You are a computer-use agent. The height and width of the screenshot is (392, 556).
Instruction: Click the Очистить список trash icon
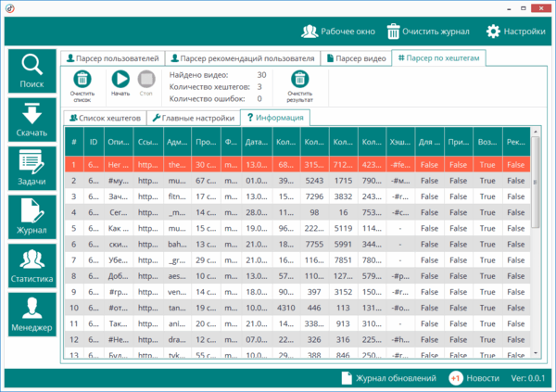[x=82, y=80]
